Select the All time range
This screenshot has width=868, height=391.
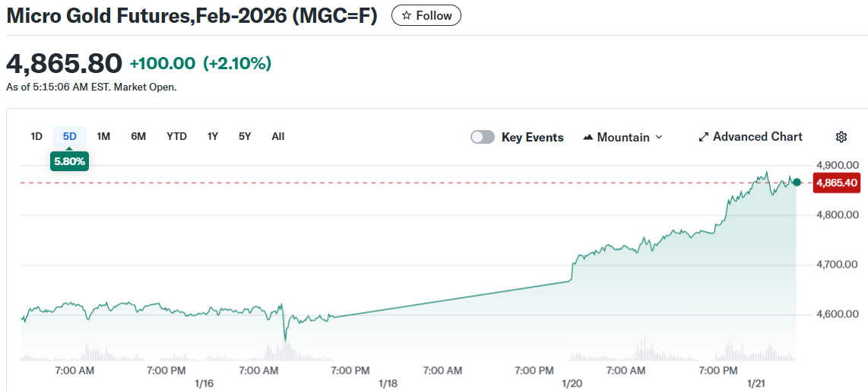pos(278,137)
